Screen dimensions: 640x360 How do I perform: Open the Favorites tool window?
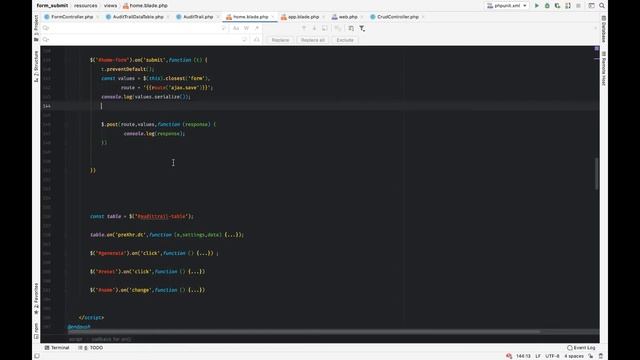[x=36, y=298]
